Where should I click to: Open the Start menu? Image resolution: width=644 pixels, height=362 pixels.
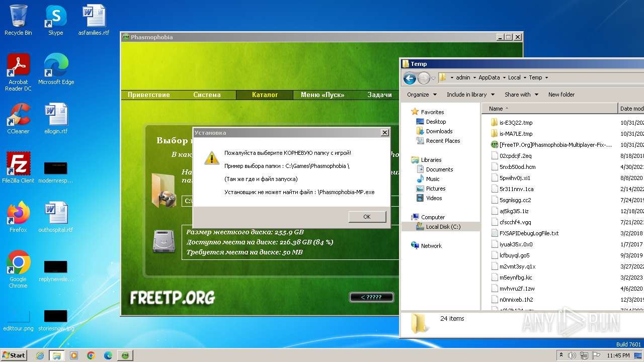pyautogui.click(x=14, y=355)
